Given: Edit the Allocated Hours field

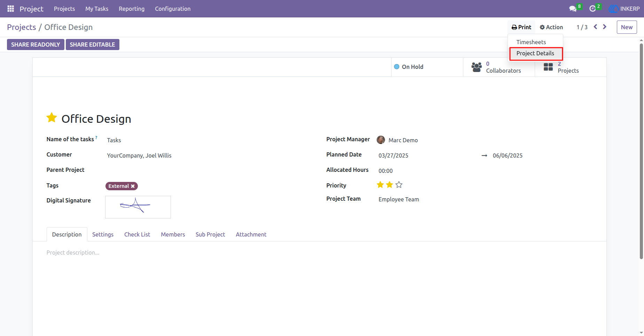Looking at the screenshot, I should tap(386, 171).
